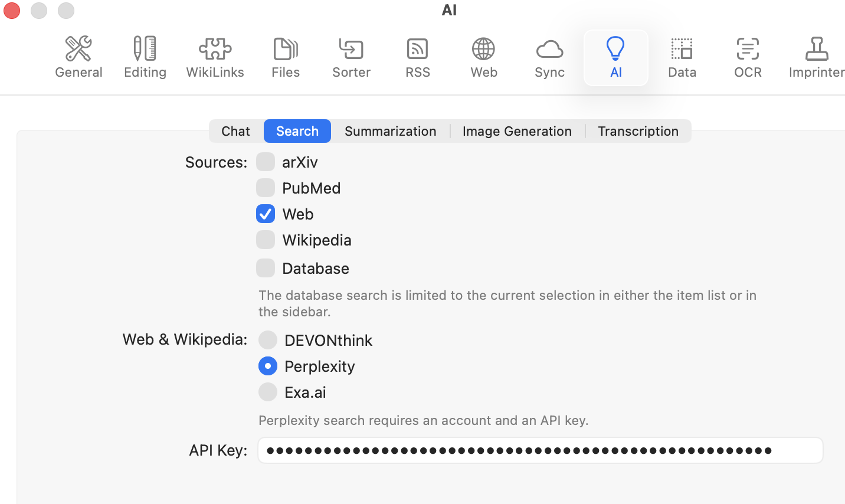Image resolution: width=845 pixels, height=504 pixels.
Task: Switch to WikiLinks settings
Action: (x=215, y=58)
